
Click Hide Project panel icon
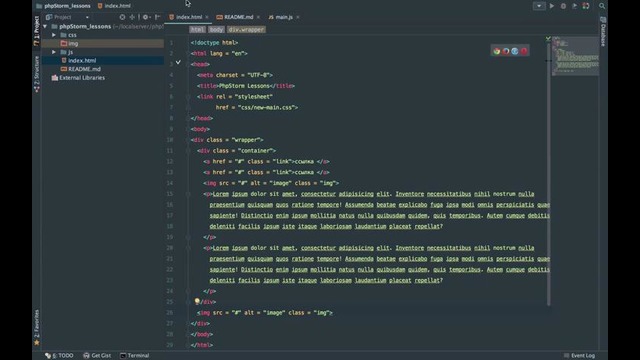[x=158, y=17]
